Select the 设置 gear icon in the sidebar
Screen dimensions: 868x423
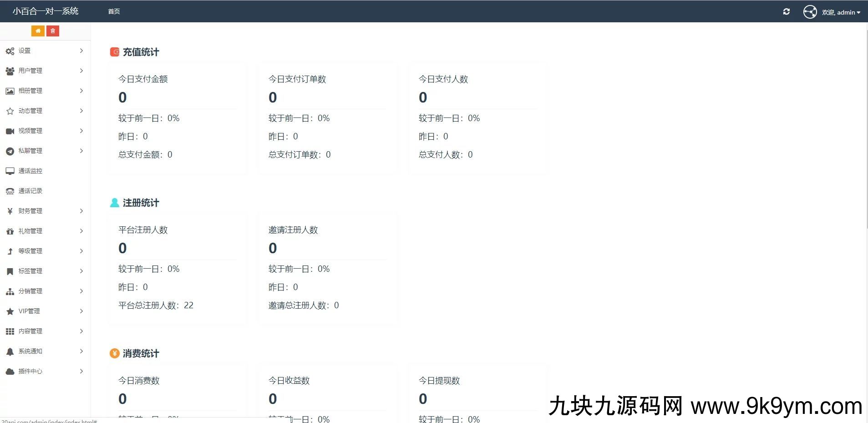[10, 51]
